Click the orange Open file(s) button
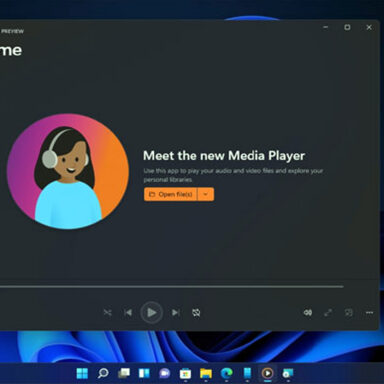The width and height of the screenshot is (384, 384). pyautogui.click(x=170, y=194)
